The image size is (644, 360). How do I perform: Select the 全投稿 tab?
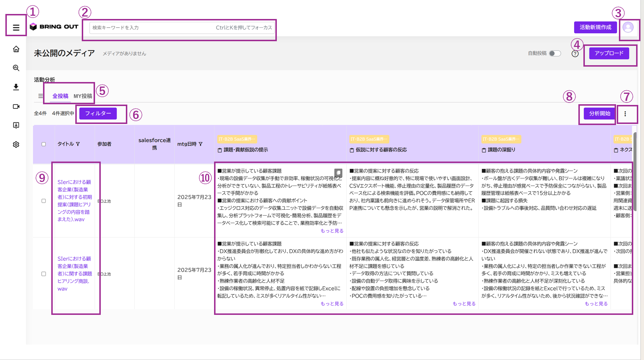coord(60,96)
